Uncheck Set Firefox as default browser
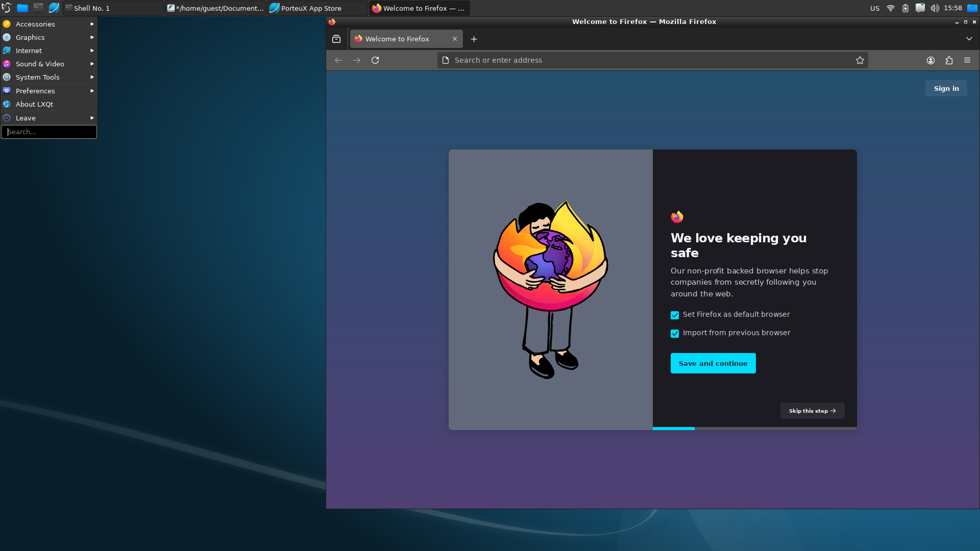This screenshot has width=980, height=551. [675, 315]
